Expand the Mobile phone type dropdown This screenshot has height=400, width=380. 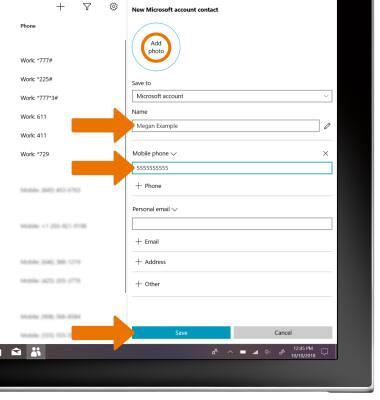(154, 154)
